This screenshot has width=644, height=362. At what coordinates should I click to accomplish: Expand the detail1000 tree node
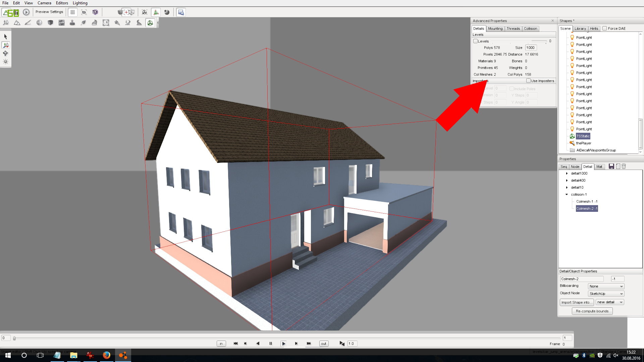tap(567, 174)
